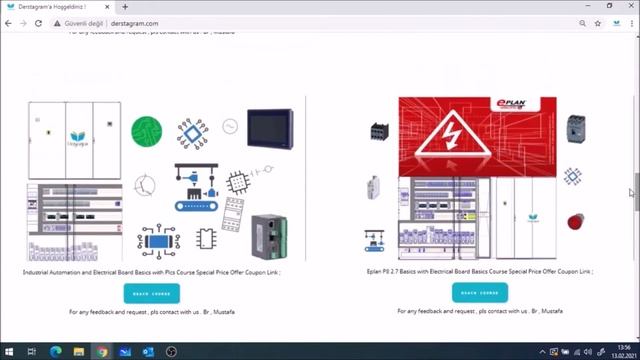Click the blue processor circuit icon bottom
The height and width of the screenshot is (360, 640).
[159, 242]
